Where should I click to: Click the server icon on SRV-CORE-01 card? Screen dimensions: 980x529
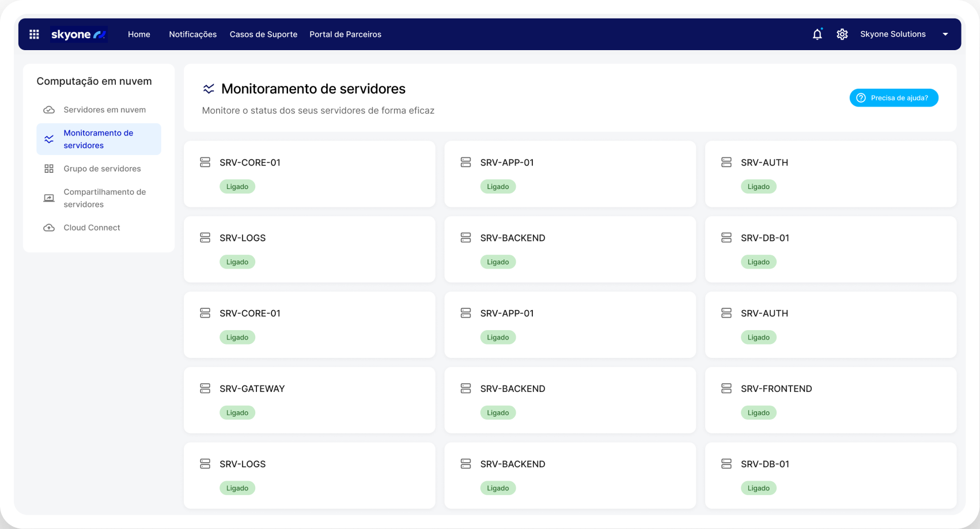point(205,162)
